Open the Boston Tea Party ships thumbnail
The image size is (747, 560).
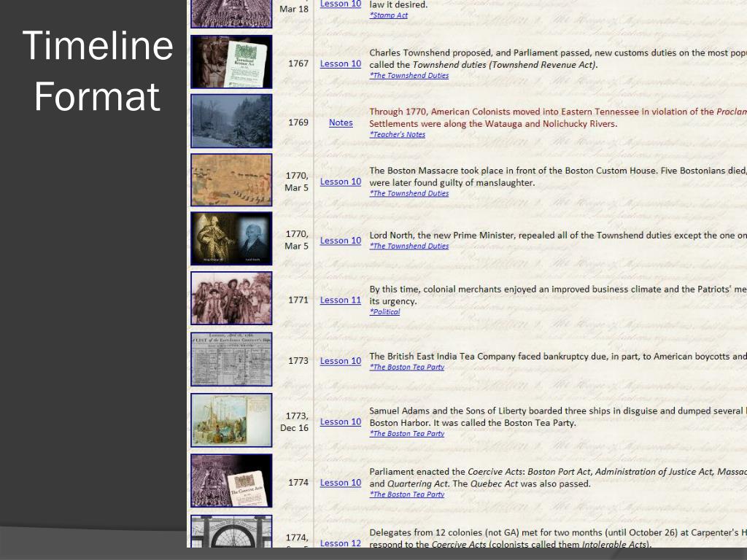click(x=231, y=420)
